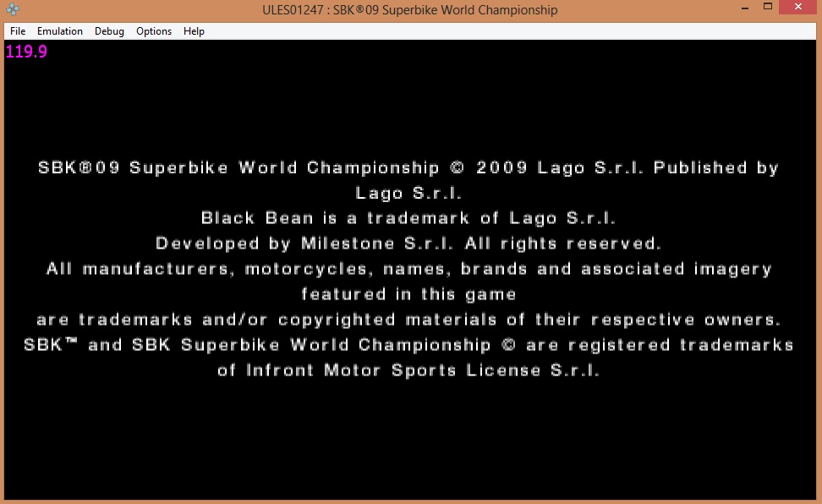The width and height of the screenshot is (822, 504).
Task: Click the PPSSPP app icon in title bar
Action: pyautogui.click(x=12, y=10)
